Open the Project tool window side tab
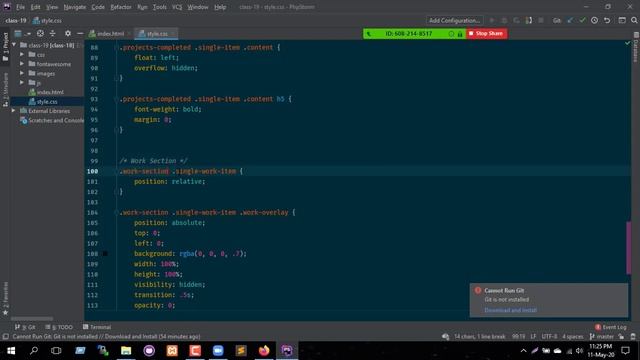This screenshot has height=360, width=640. tap(5, 47)
